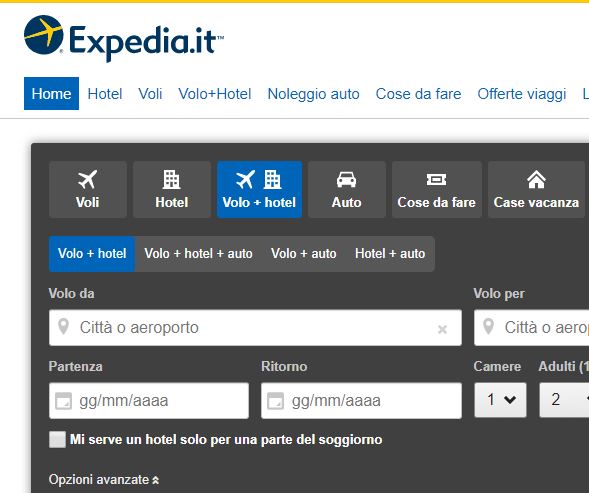589x493 pixels.
Task: Select Case vacanza house icon tab
Action: point(536,189)
